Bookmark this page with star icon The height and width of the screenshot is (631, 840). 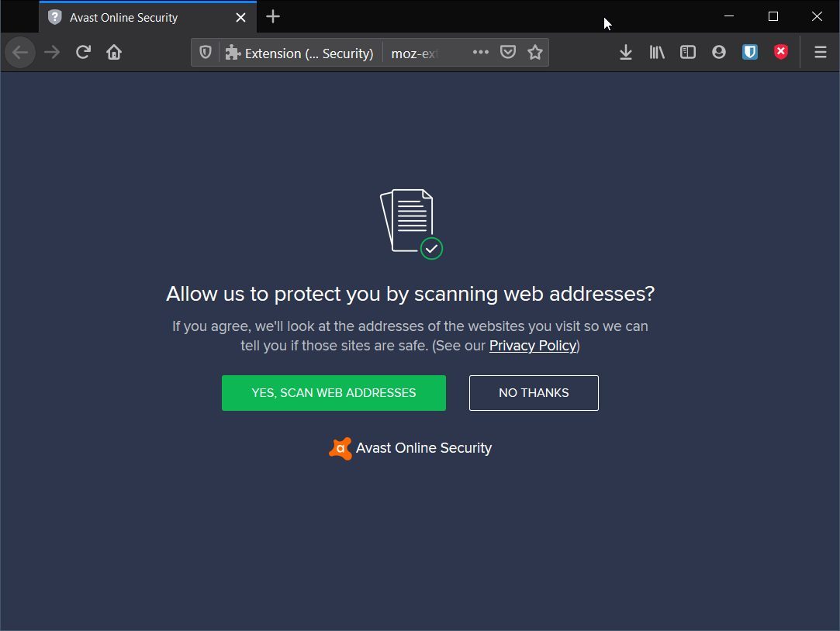[534, 53]
